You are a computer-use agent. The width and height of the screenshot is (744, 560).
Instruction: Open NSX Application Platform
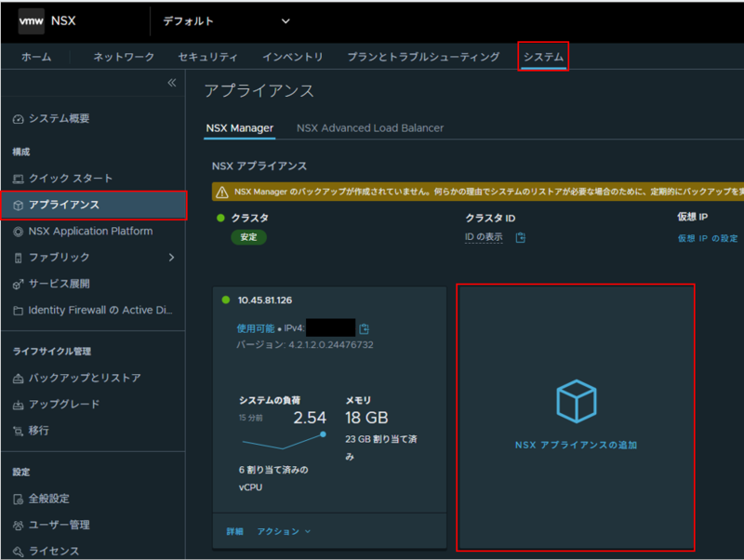(x=90, y=231)
